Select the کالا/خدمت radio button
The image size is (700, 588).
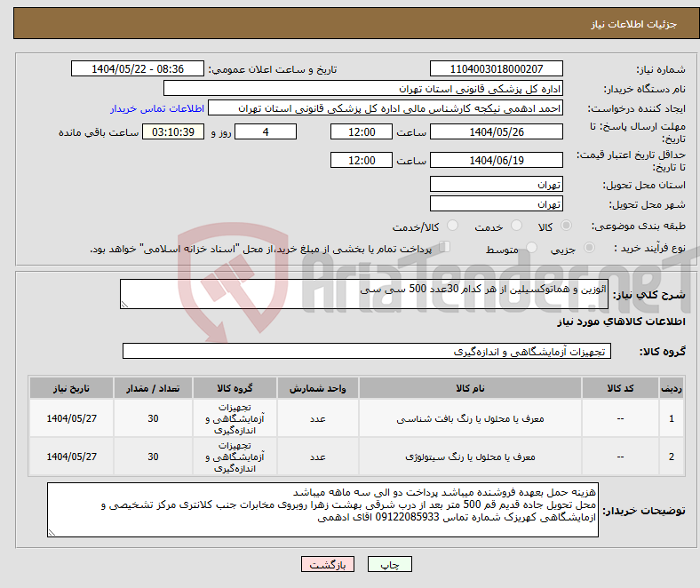coord(452,226)
